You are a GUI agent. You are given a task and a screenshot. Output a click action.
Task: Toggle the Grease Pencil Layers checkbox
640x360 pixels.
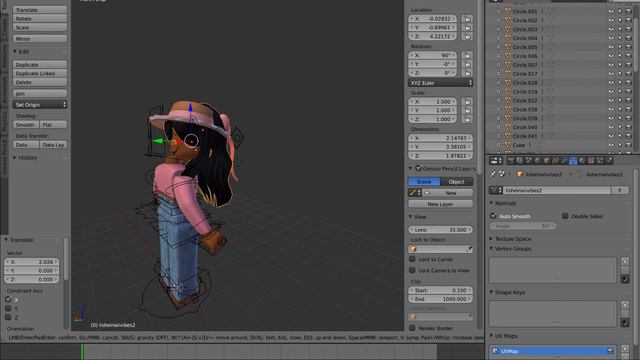click(x=418, y=168)
